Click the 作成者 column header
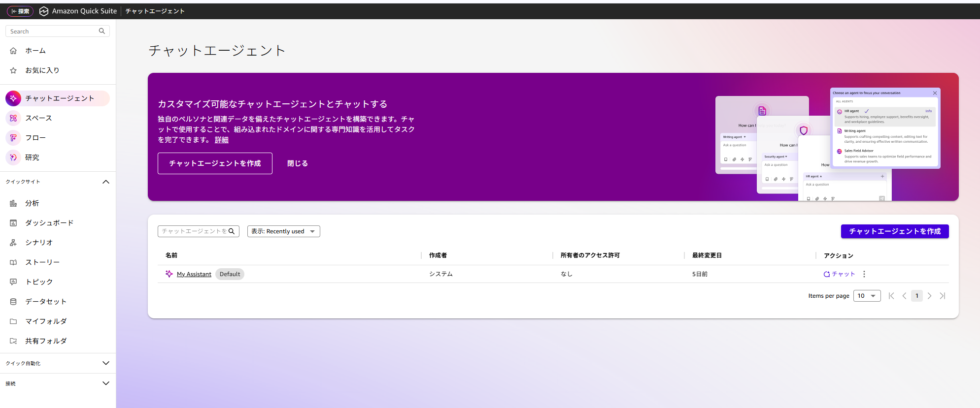Image resolution: width=980 pixels, height=408 pixels. (438, 255)
